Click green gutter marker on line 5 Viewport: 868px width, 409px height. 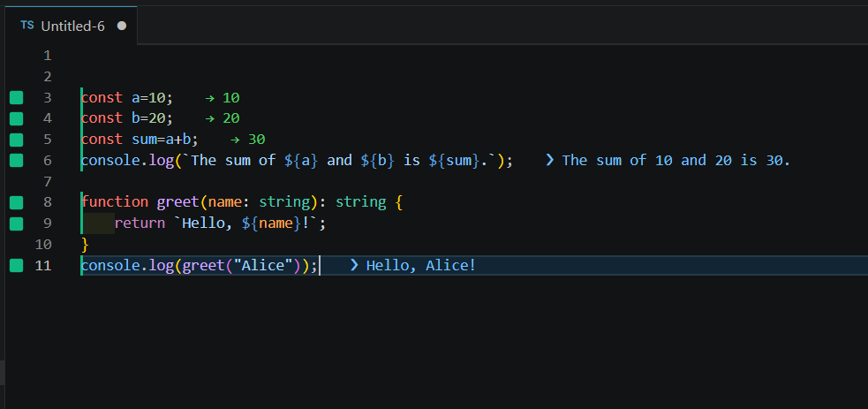coord(17,140)
